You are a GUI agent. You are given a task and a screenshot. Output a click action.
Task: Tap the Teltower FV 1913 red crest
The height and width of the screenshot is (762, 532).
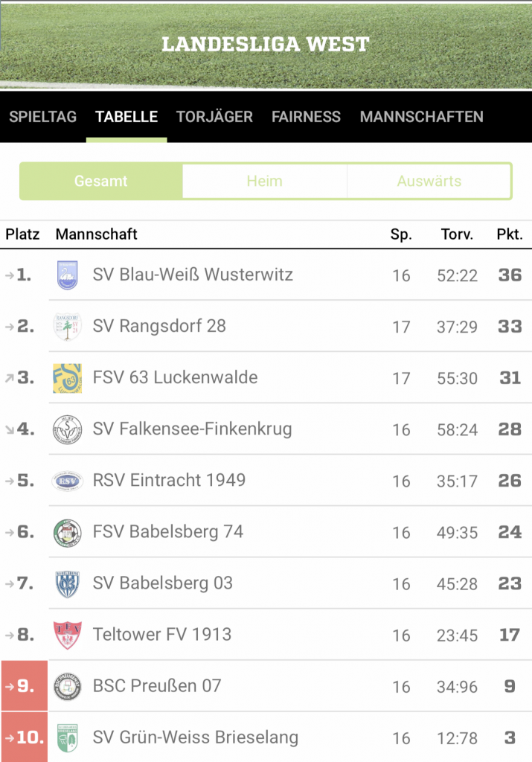[x=67, y=635]
